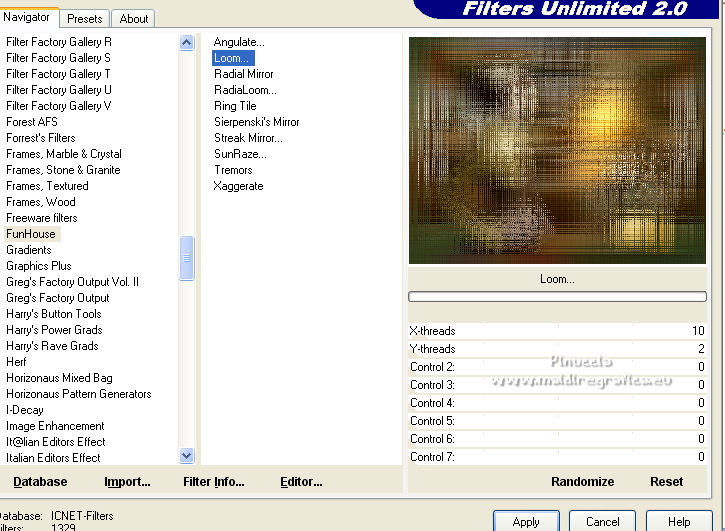This screenshot has height=531, width=725.
Task: Choose the Radial Mirror filter
Action: pos(244,74)
